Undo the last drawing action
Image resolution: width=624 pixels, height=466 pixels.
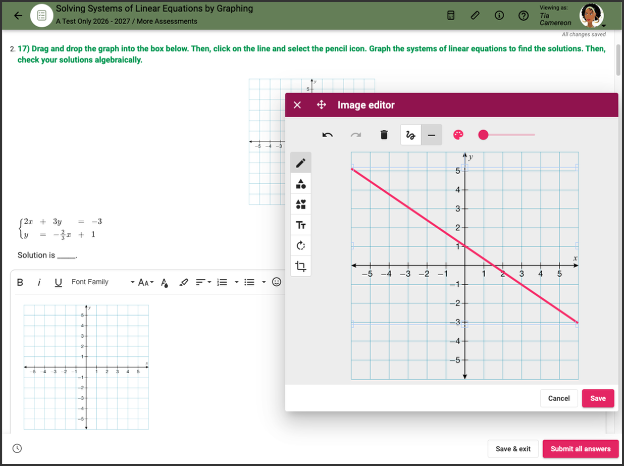328,135
